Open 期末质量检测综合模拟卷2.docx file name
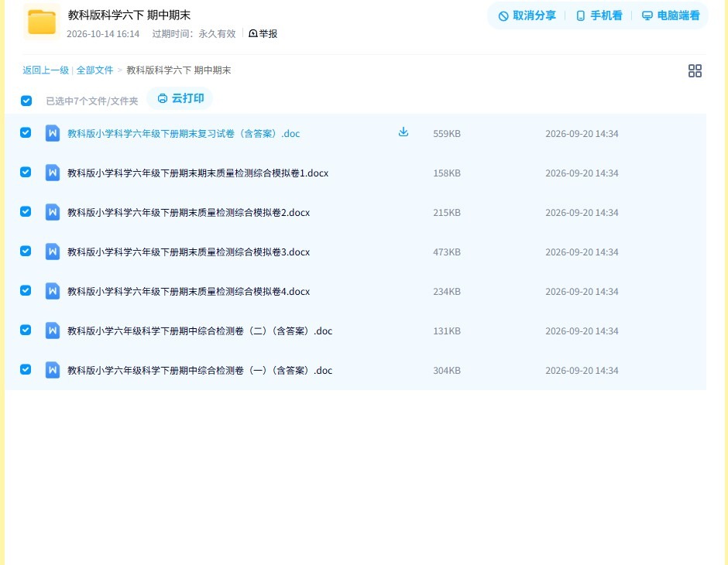 [188, 212]
